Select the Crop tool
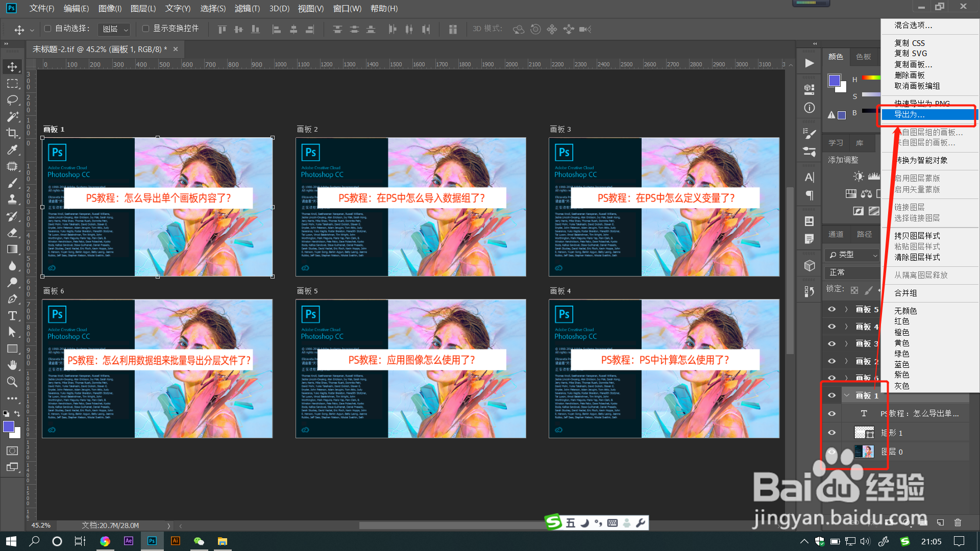Image resolution: width=980 pixels, height=551 pixels. click(x=12, y=133)
